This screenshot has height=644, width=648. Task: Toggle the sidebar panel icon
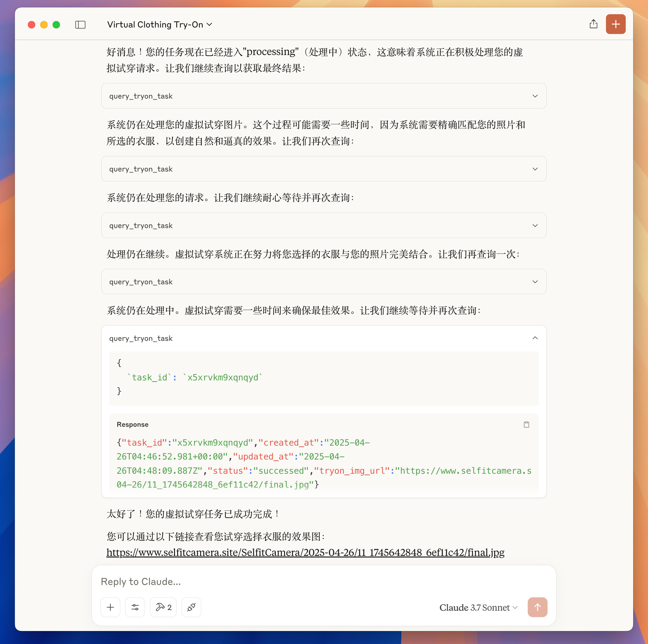pos(80,24)
